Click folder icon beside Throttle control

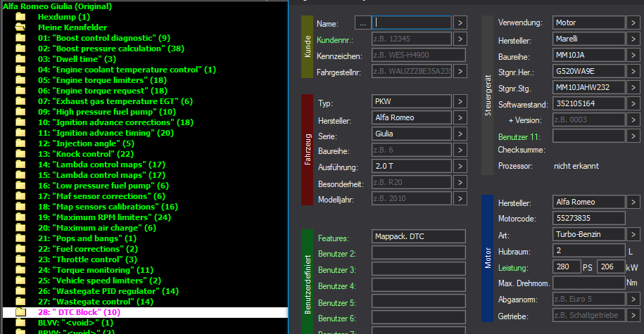click(20, 259)
